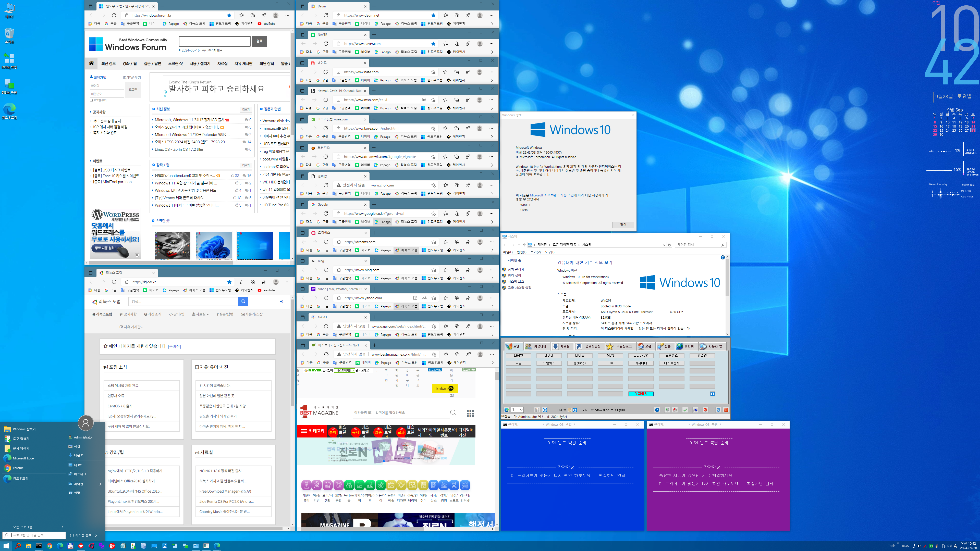The height and width of the screenshot is (551, 980).
Task: Click grid menu icon on Best Magazine page
Action: [470, 413]
